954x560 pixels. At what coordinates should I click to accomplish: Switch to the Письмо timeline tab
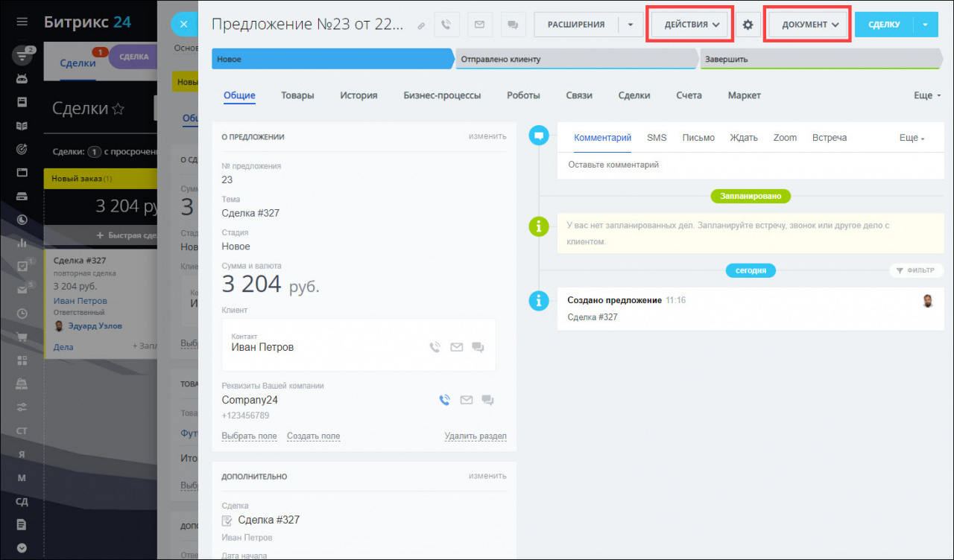pos(698,138)
